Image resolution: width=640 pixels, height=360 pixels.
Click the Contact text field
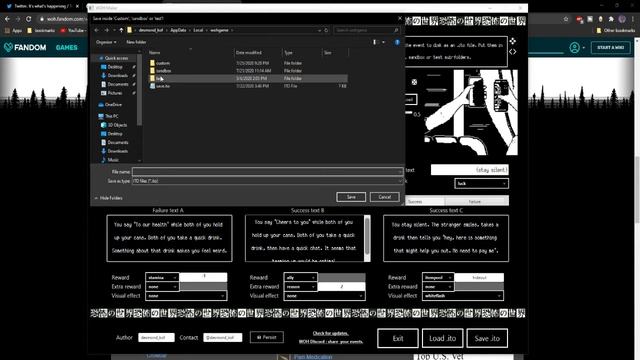[223, 338]
